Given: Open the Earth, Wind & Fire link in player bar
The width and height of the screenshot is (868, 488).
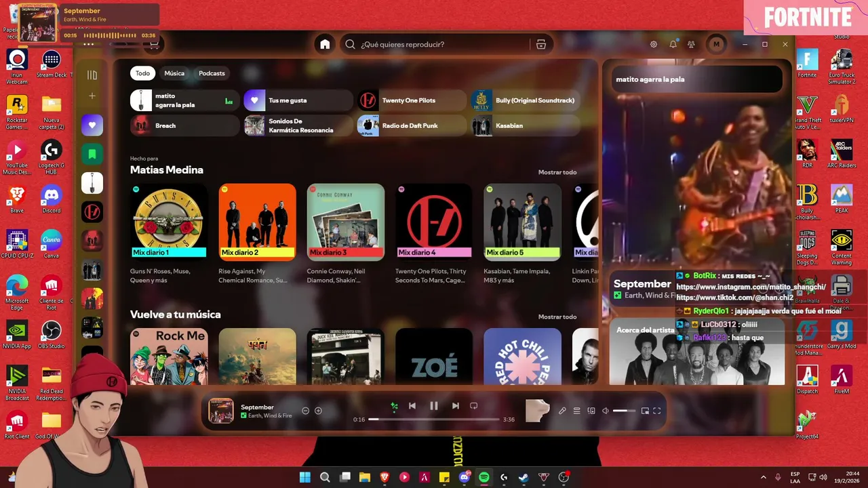Looking at the screenshot, I should coord(270,415).
